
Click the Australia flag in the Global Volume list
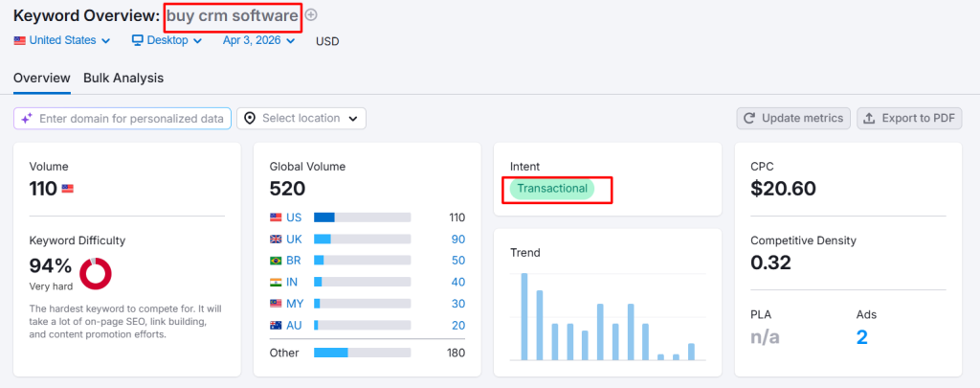click(x=276, y=326)
